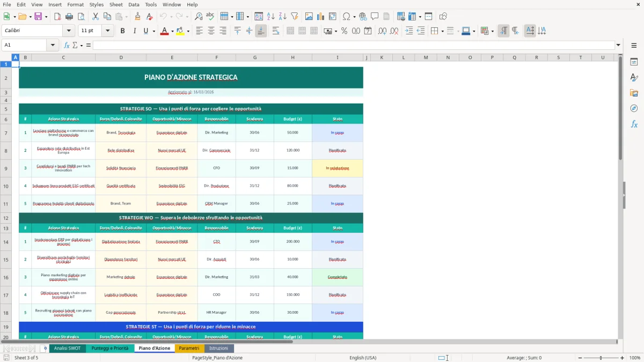This screenshot has height=362, width=644.
Task: Open the Font Name dropdown
Action: tap(69, 31)
